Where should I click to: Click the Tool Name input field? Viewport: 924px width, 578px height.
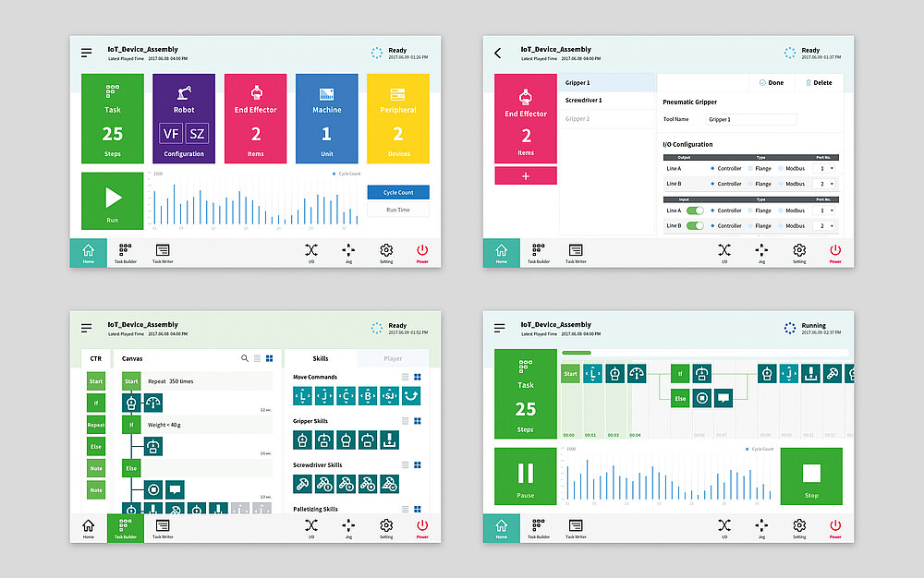pyautogui.click(x=750, y=120)
